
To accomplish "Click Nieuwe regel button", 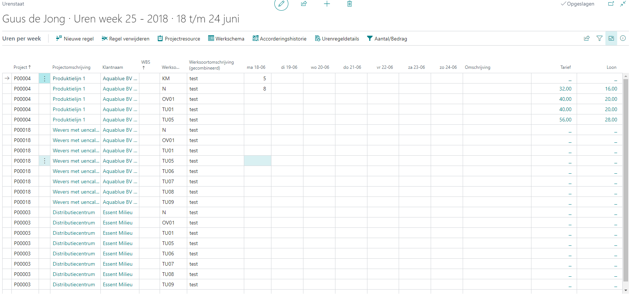I will coord(75,39).
